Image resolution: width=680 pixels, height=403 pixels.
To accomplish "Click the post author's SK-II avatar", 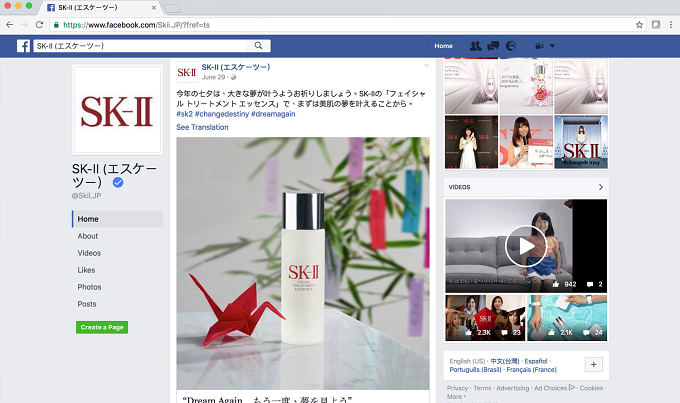I will pos(187,72).
